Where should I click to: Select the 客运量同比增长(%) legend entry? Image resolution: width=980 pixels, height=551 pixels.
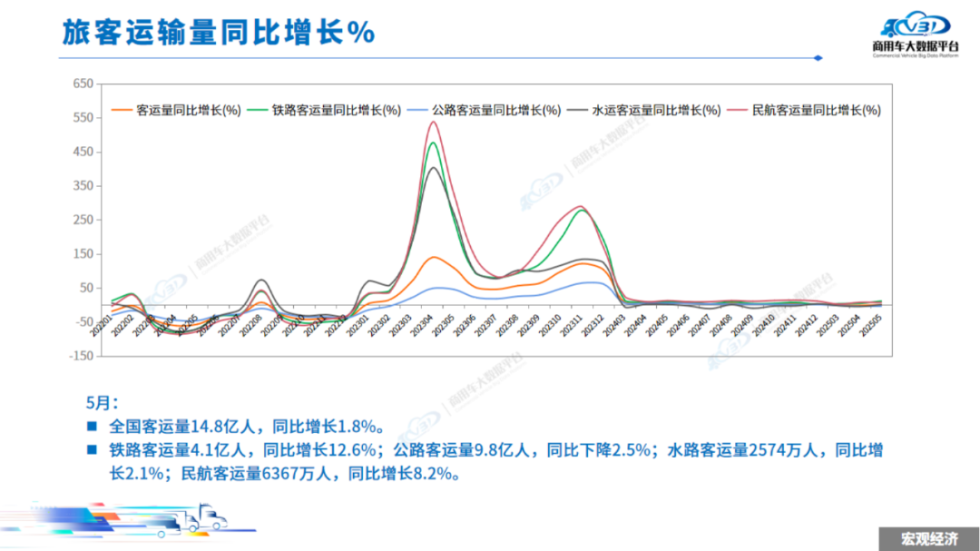176,110
